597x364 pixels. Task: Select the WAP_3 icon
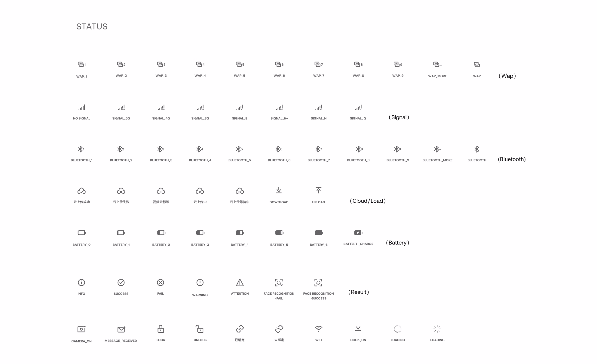click(161, 64)
